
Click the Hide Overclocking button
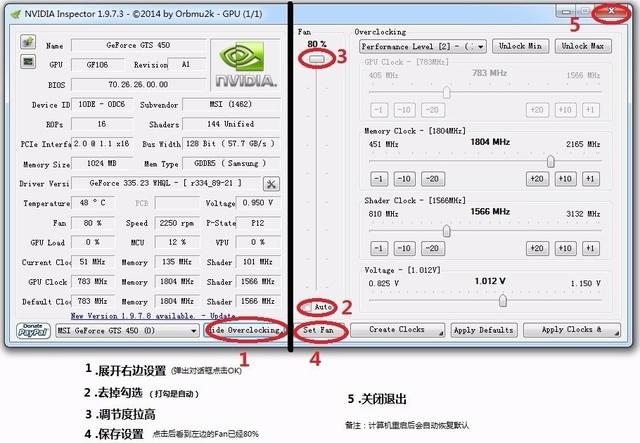click(x=244, y=330)
